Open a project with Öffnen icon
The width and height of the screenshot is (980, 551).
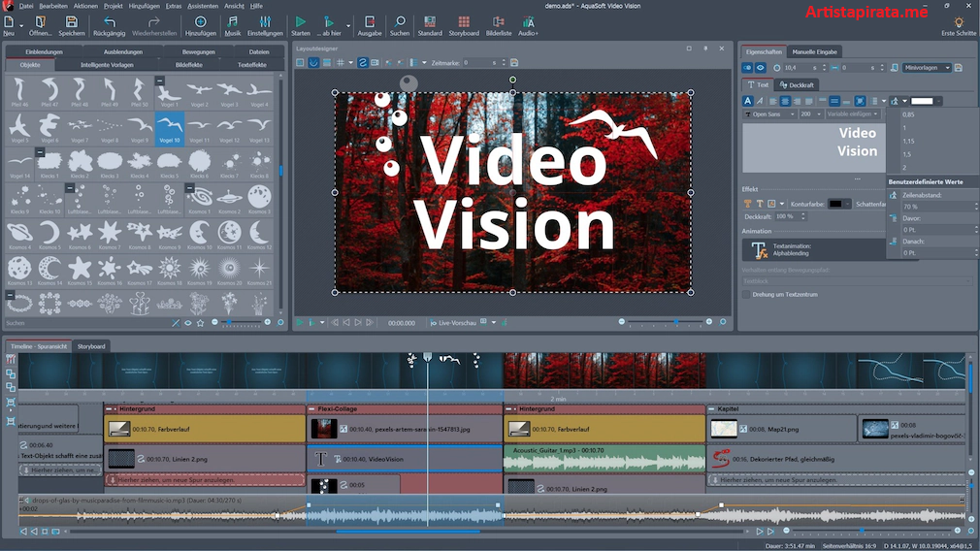click(40, 25)
